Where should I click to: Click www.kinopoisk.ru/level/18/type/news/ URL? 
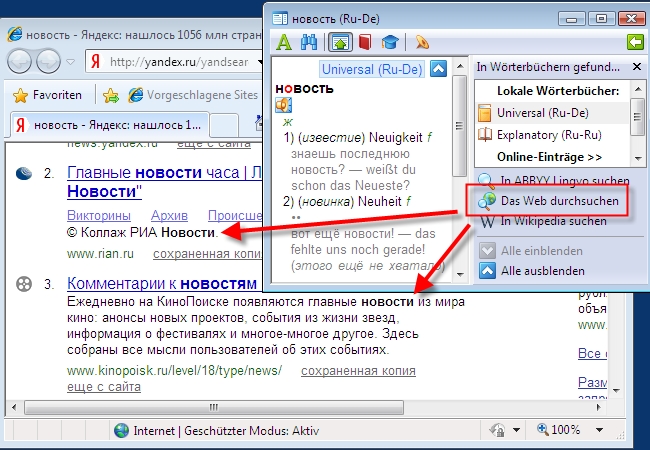pyautogui.click(x=174, y=370)
